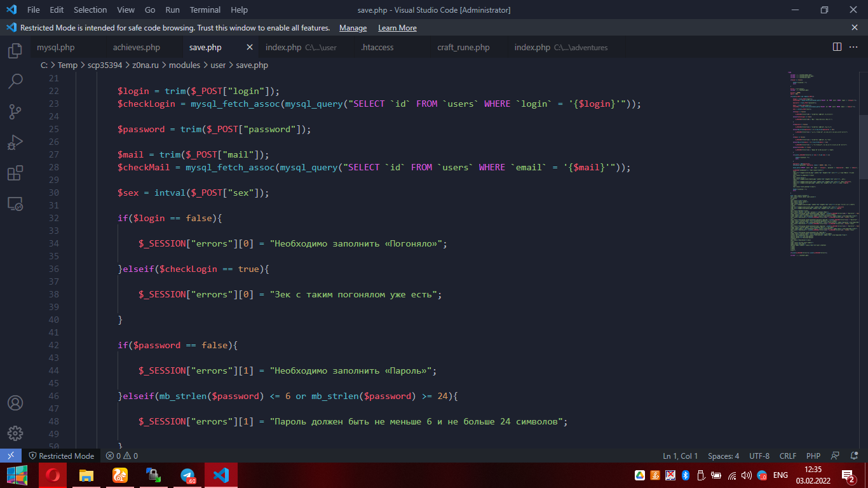Open Telegram from the taskbar

187,475
